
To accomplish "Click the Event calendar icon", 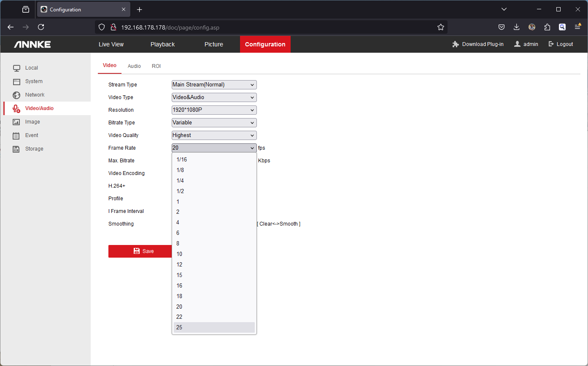I will point(16,135).
